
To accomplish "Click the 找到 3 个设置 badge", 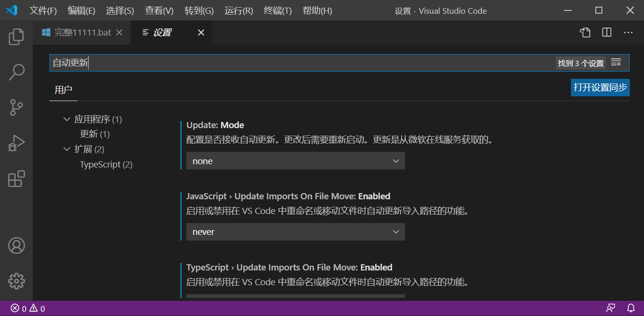I will [x=580, y=63].
